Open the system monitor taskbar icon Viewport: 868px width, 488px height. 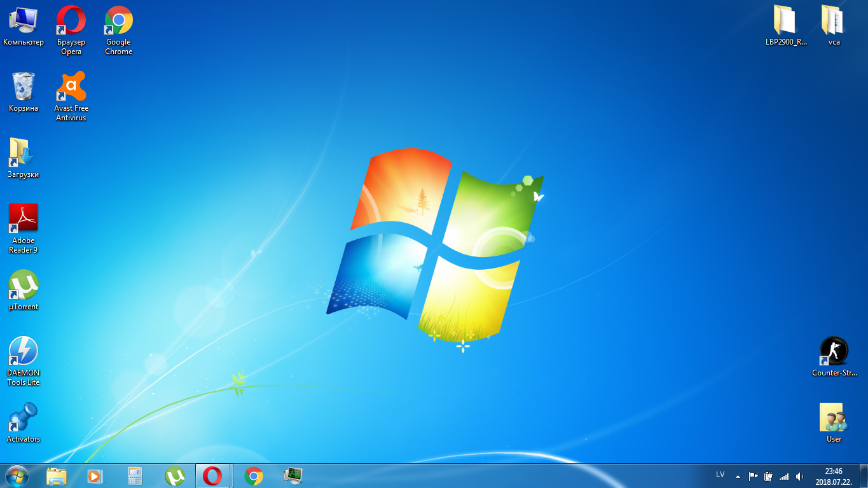pos(293,476)
